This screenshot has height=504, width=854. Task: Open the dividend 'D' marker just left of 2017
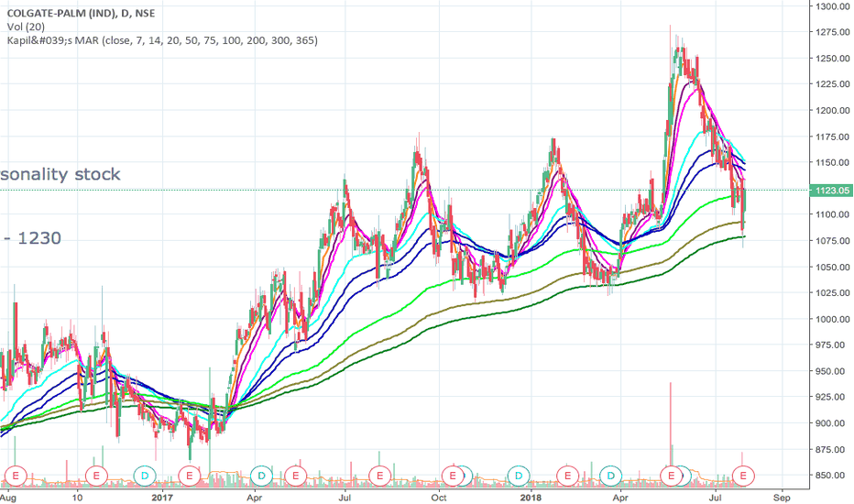tap(145, 476)
